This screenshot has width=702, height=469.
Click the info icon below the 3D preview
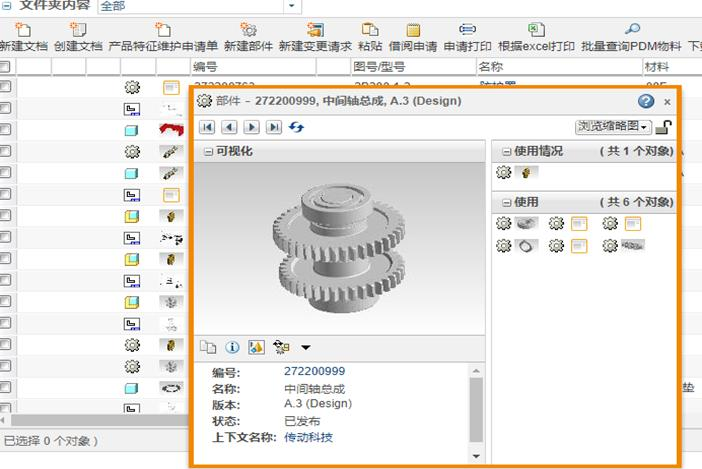point(232,347)
